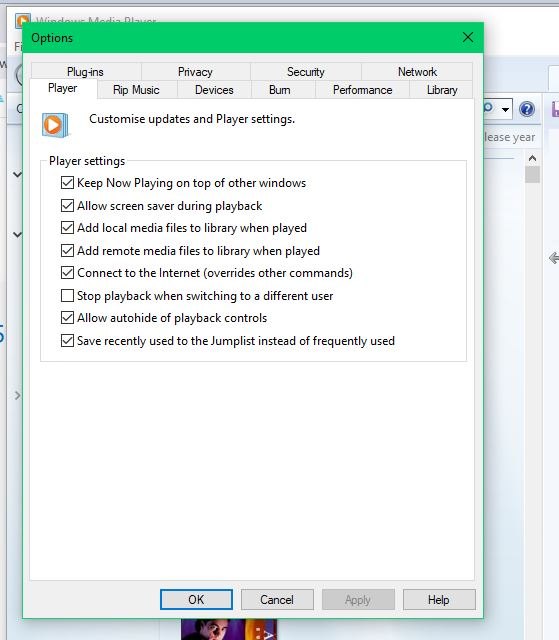Uncheck Allow screen saver during playback
559x640 pixels.
pyautogui.click(x=67, y=205)
